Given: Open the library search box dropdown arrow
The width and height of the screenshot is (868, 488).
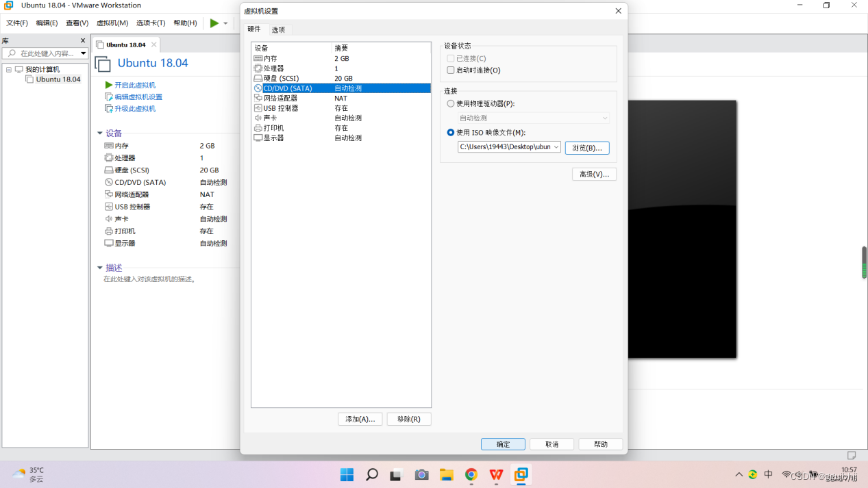Looking at the screenshot, I should click(83, 53).
